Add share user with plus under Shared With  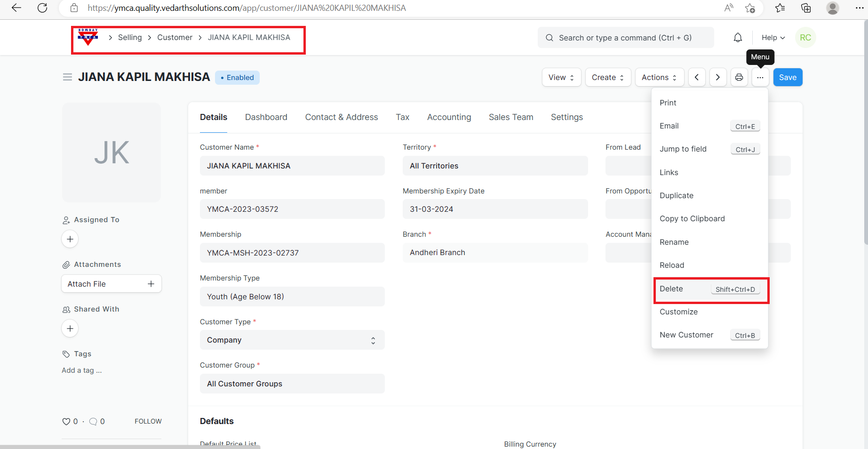70,329
